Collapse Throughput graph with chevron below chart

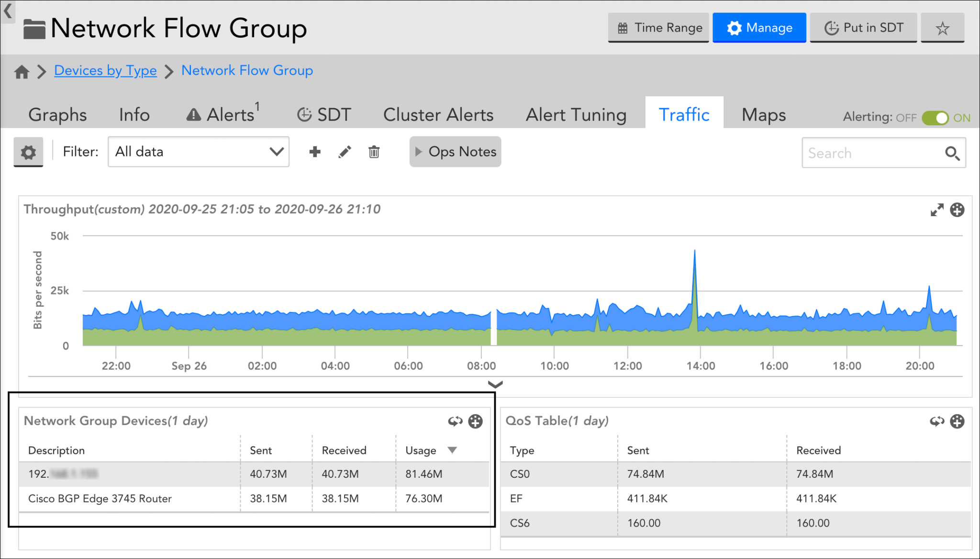point(495,384)
